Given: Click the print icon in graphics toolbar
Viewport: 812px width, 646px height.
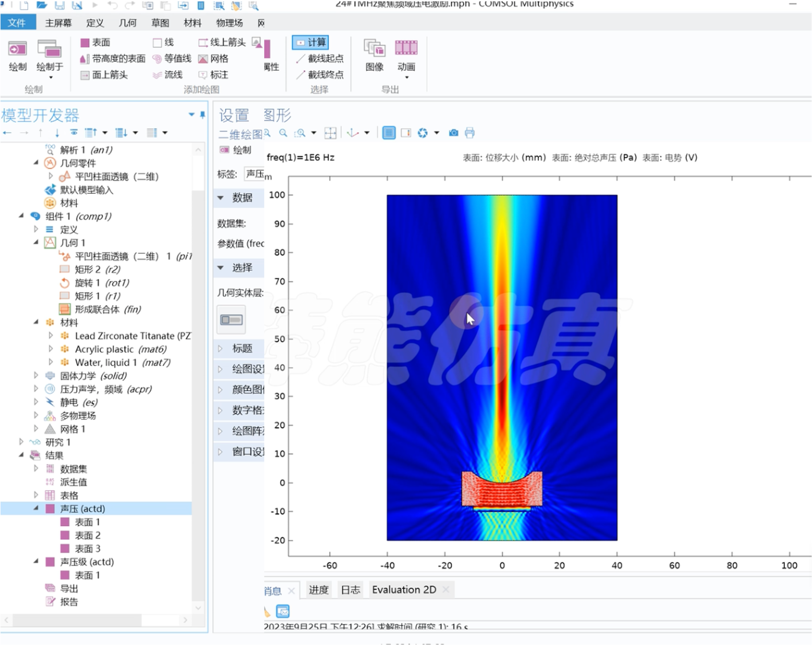Looking at the screenshot, I should point(470,133).
